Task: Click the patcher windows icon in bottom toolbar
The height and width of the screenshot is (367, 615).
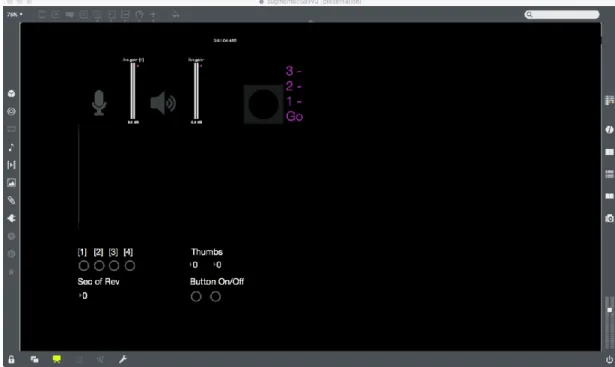Action: pos(35,359)
